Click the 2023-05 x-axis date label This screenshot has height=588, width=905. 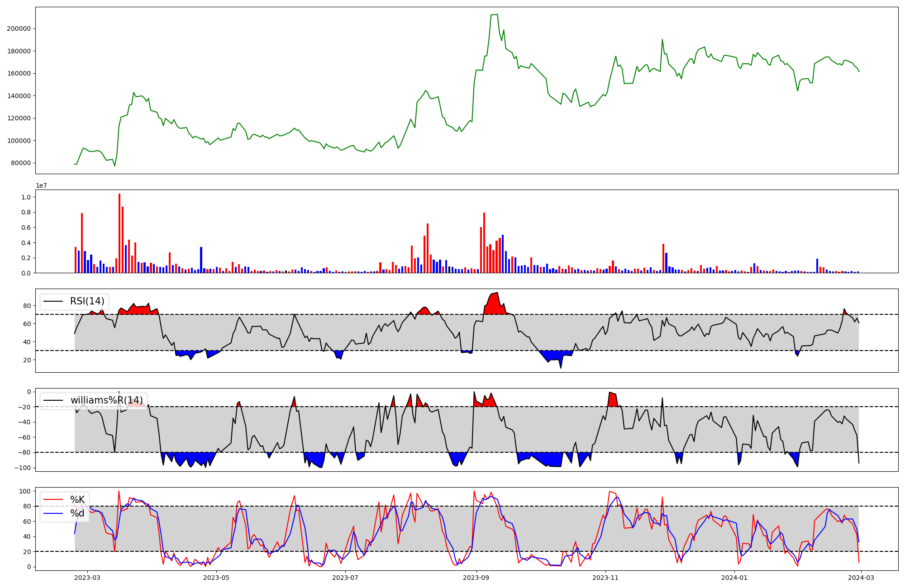pyautogui.click(x=216, y=578)
